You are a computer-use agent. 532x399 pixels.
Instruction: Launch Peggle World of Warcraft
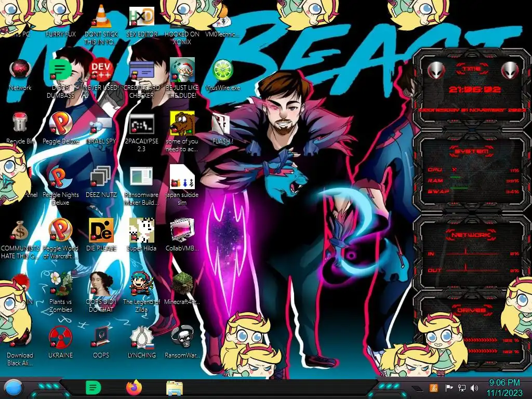click(x=60, y=240)
